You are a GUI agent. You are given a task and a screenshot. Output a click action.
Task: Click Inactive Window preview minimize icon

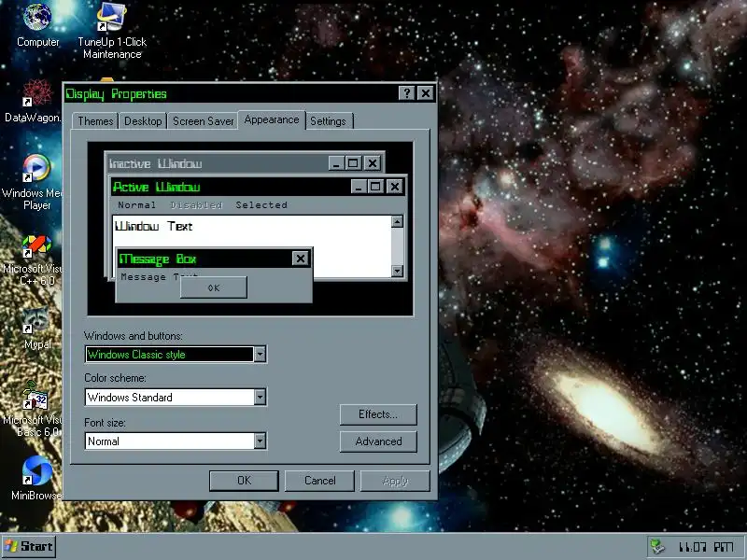tap(337, 163)
